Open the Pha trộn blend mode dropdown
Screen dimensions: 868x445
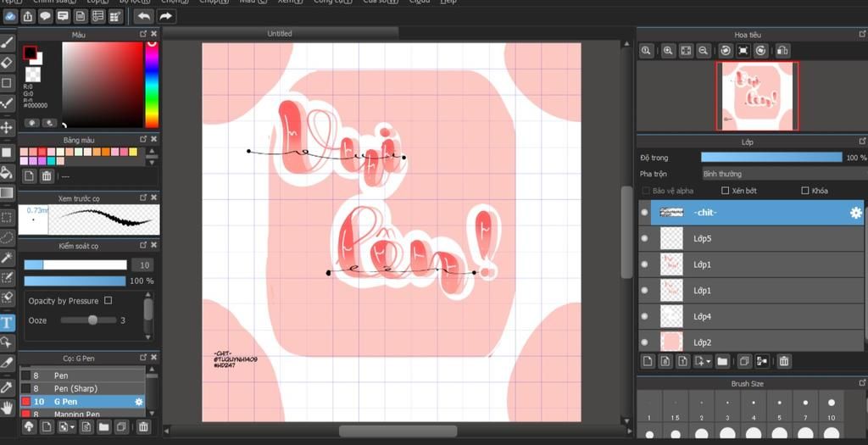[x=784, y=174]
